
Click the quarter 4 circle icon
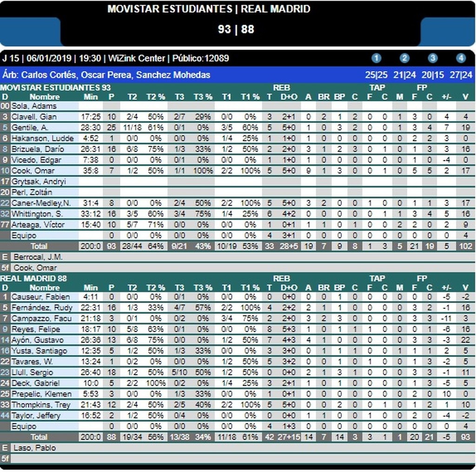coord(461,58)
